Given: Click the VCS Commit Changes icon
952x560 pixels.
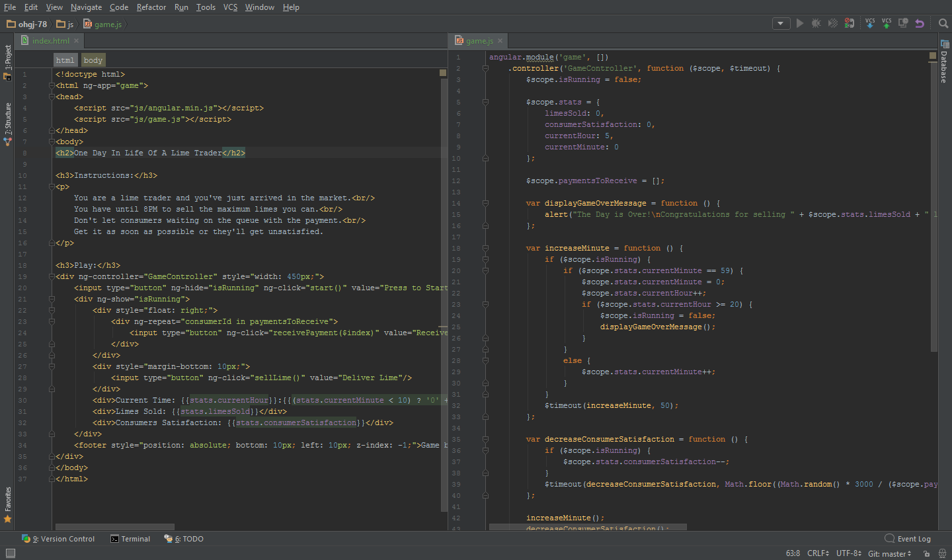Looking at the screenshot, I should [887, 23].
